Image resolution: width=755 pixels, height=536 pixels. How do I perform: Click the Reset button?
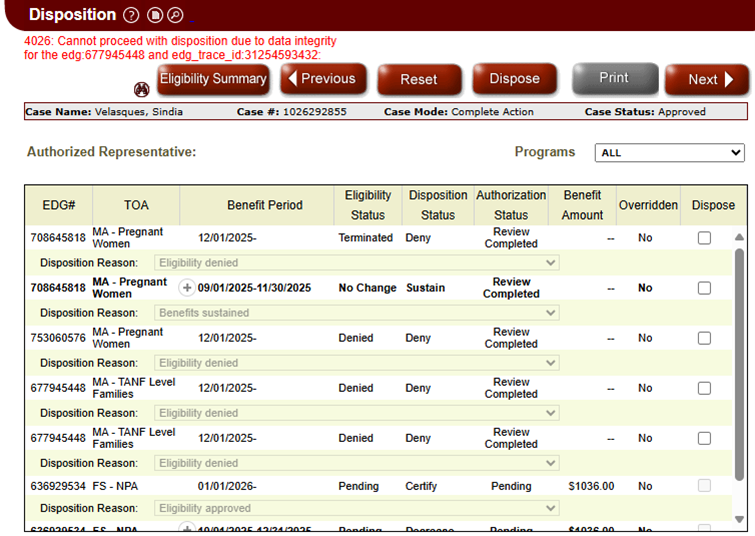coord(419,80)
